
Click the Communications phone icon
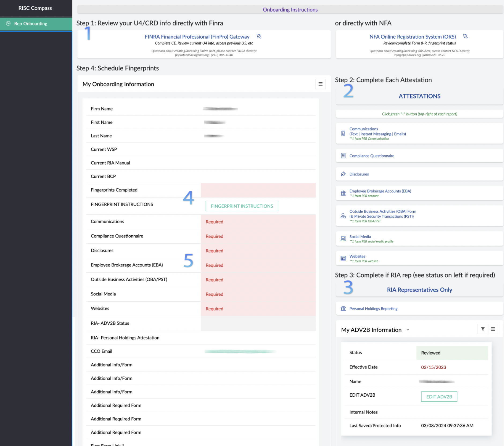pos(343,134)
